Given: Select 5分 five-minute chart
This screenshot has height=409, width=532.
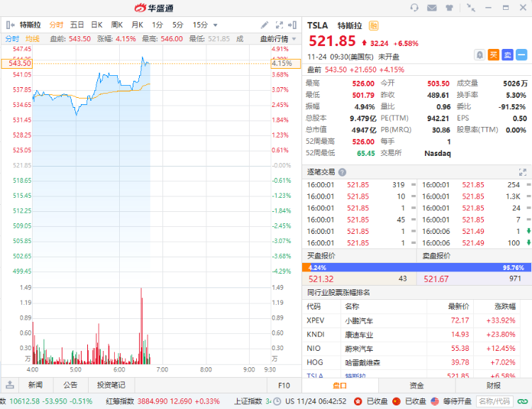Looking at the screenshot, I should [177, 25].
